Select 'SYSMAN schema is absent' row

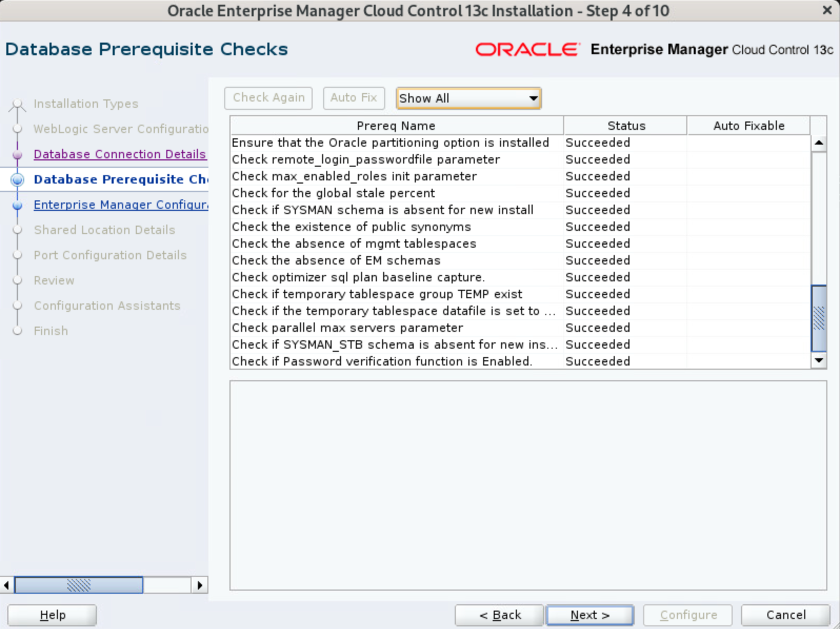[520, 210]
